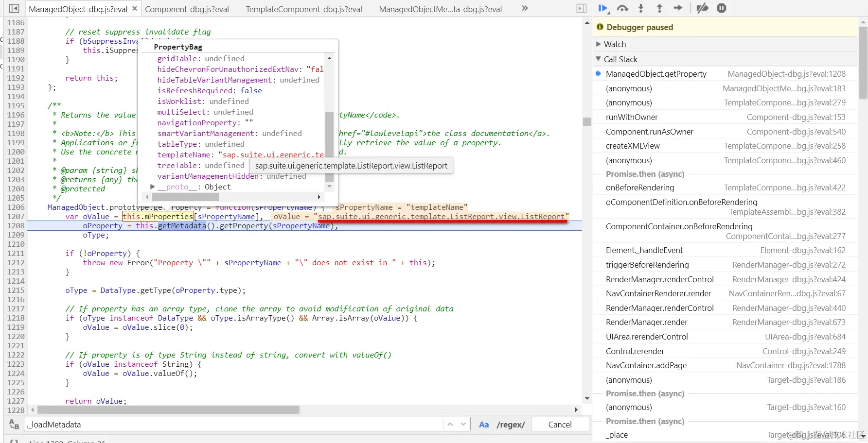Toggle match case (Aa) search option
This screenshot has height=443, width=868.
point(484,425)
